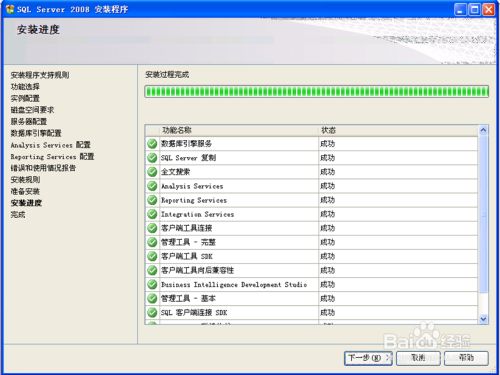This screenshot has height=375, width=500.
Task: Click the green check beside 客户端工具 SDK
Action: 152,256
